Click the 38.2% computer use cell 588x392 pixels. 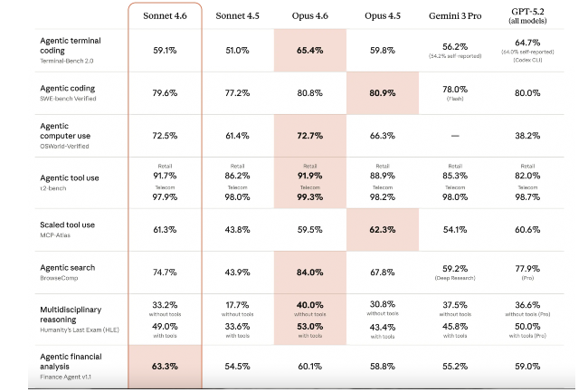[x=526, y=135]
